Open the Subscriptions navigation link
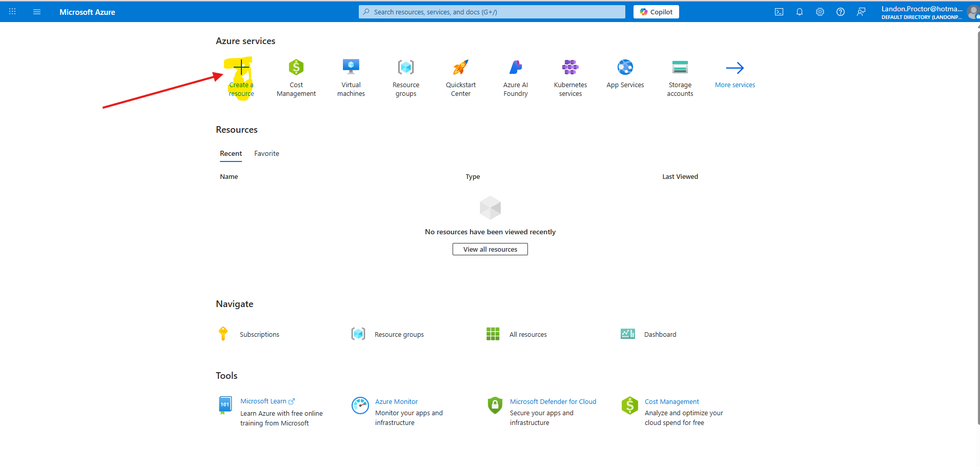The width and height of the screenshot is (980, 467). point(259,334)
